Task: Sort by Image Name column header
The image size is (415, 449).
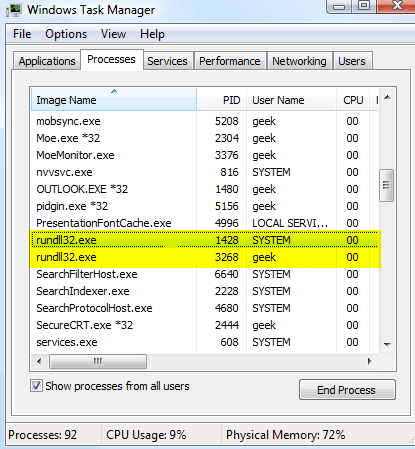Action: [x=114, y=100]
